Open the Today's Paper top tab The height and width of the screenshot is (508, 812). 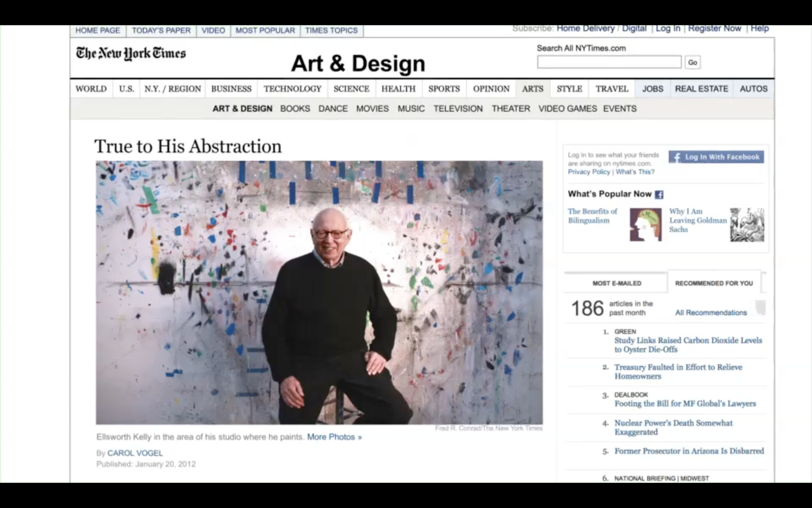click(161, 31)
